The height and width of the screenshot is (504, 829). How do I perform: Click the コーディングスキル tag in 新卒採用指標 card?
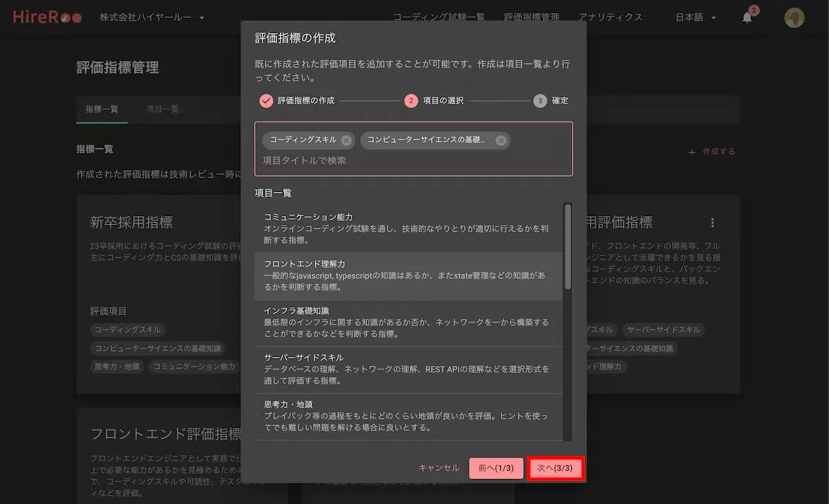[x=128, y=330]
